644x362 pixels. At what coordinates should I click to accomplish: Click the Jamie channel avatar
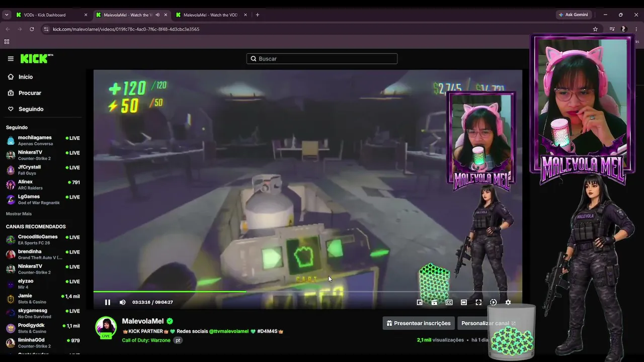click(11, 299)
